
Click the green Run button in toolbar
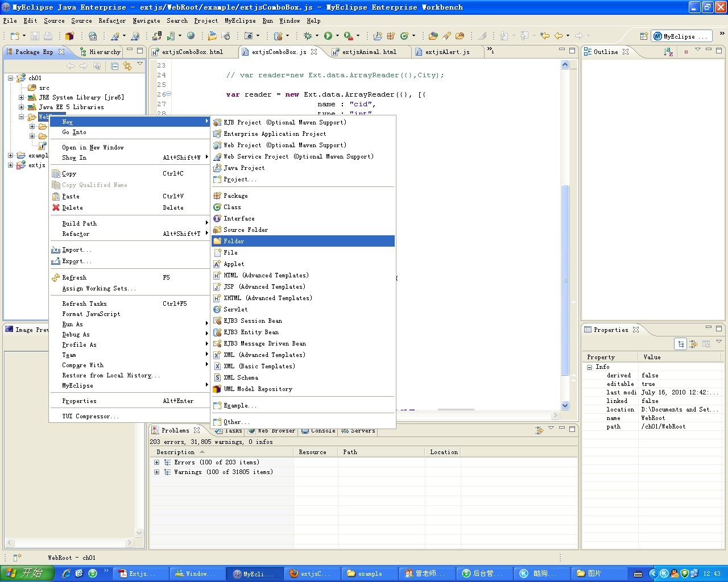(x=328, y=36)
